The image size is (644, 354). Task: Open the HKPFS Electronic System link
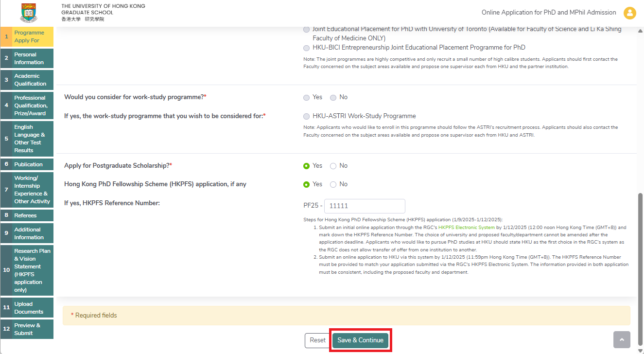point(466,228)
